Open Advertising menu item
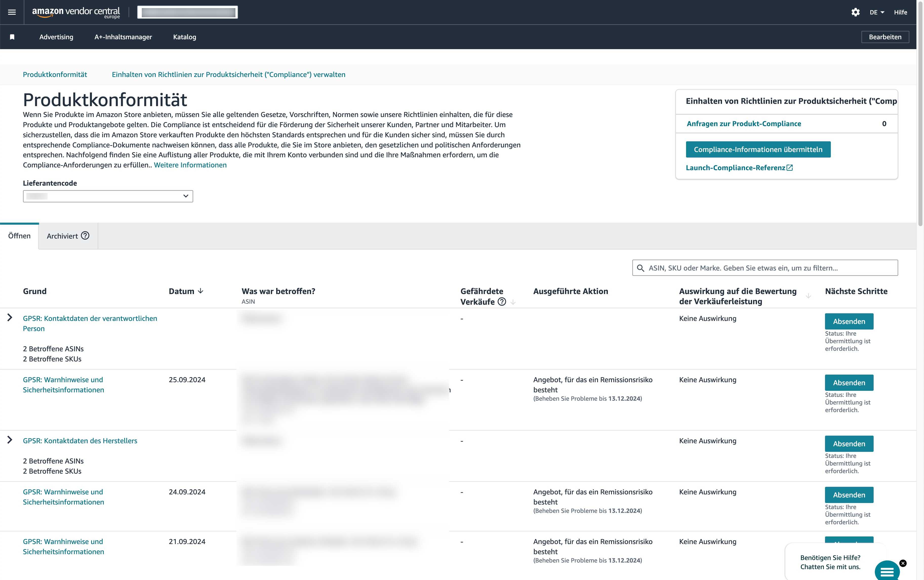The height and width of the screenshot is (580, 924). tap(56, 37)
